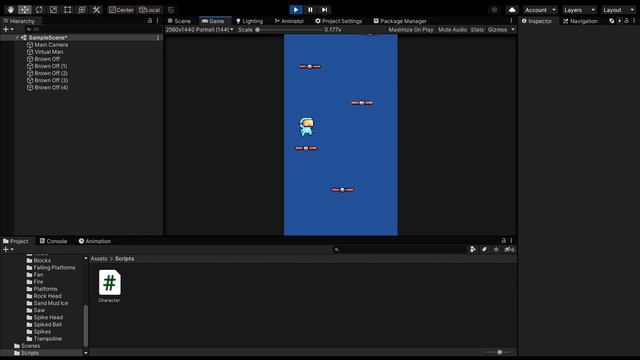
Task: Open the Project create plus menu
Action: click(8, 249)
